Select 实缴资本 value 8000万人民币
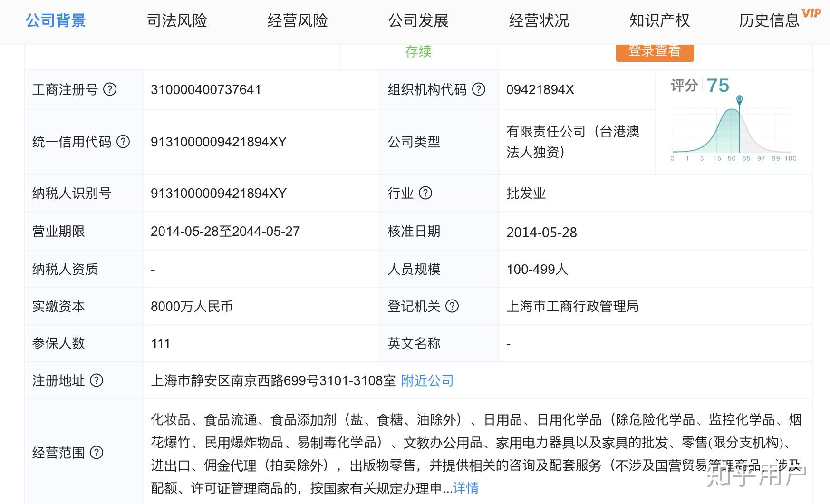The height and width of the screenshot is (504, 830). click(192, 306)
